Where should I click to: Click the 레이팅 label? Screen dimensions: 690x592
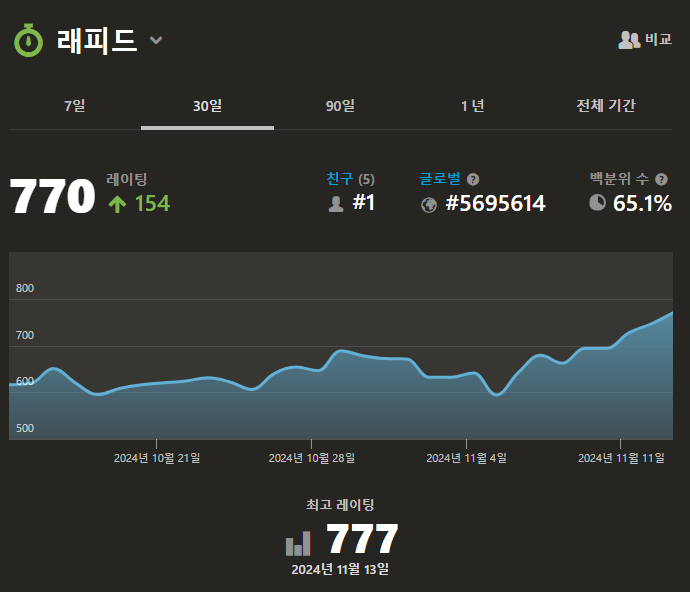(x=127, y=179)
